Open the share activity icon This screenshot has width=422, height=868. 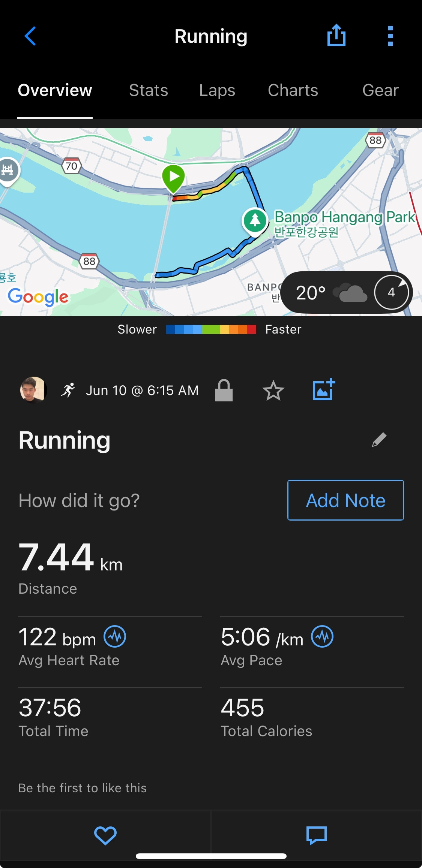[x=336, y=35]
